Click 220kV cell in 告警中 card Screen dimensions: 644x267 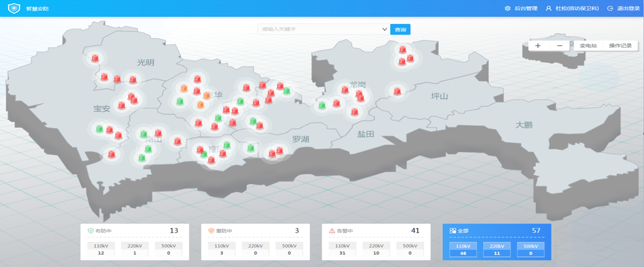click(376, 249)
